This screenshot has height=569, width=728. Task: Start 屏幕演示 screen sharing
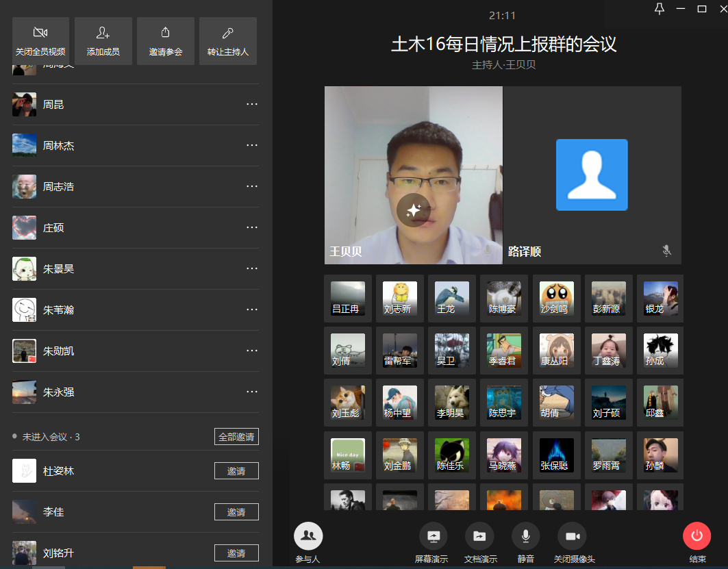coord(433,536)
